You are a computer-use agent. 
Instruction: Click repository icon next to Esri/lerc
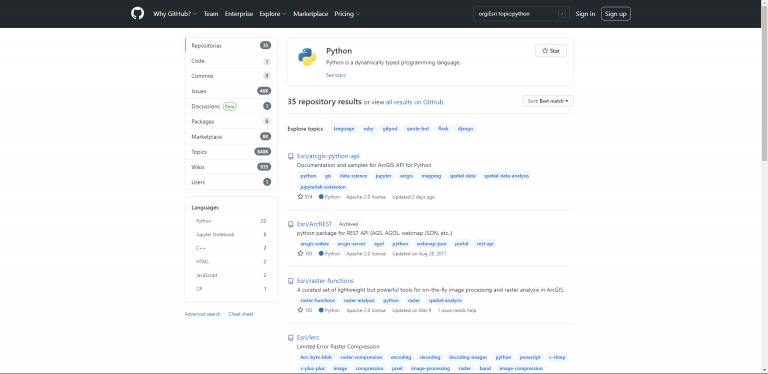click(x=291, y=338)
